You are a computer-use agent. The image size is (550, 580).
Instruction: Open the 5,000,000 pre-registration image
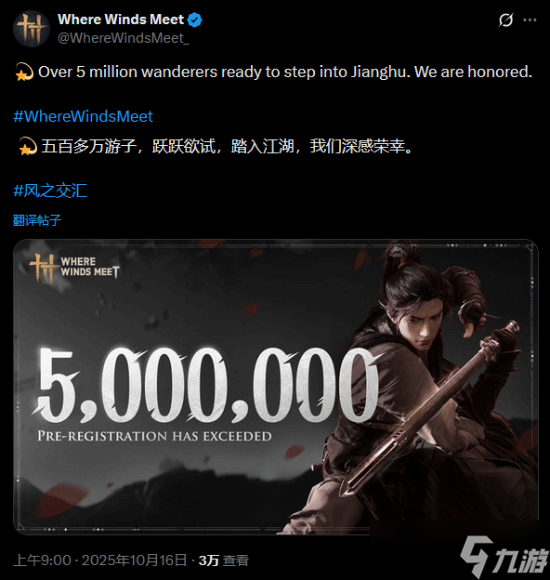pos(276,387)
